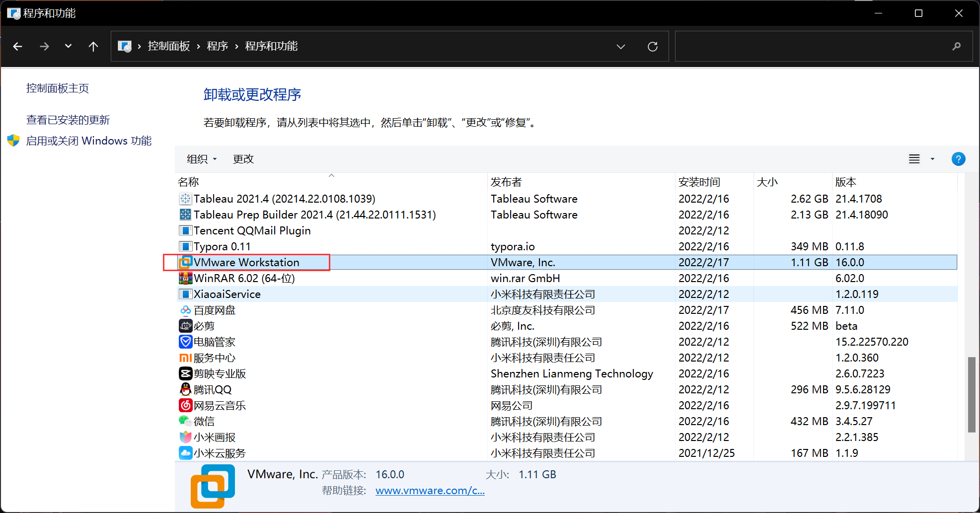Click the 微信 WeChat icon
This screenshot has height=513, width=980.
pyautogui.click(x=185, y=421)
